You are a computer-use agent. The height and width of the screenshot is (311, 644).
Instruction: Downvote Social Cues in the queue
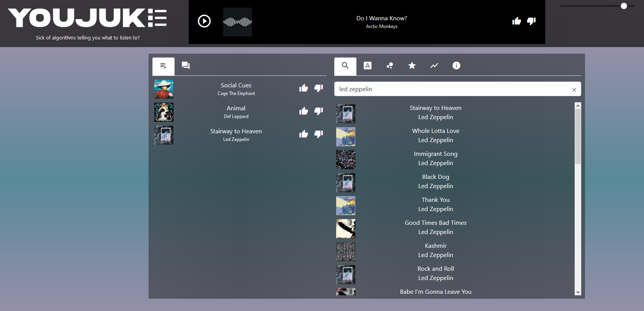click(319, 88)
